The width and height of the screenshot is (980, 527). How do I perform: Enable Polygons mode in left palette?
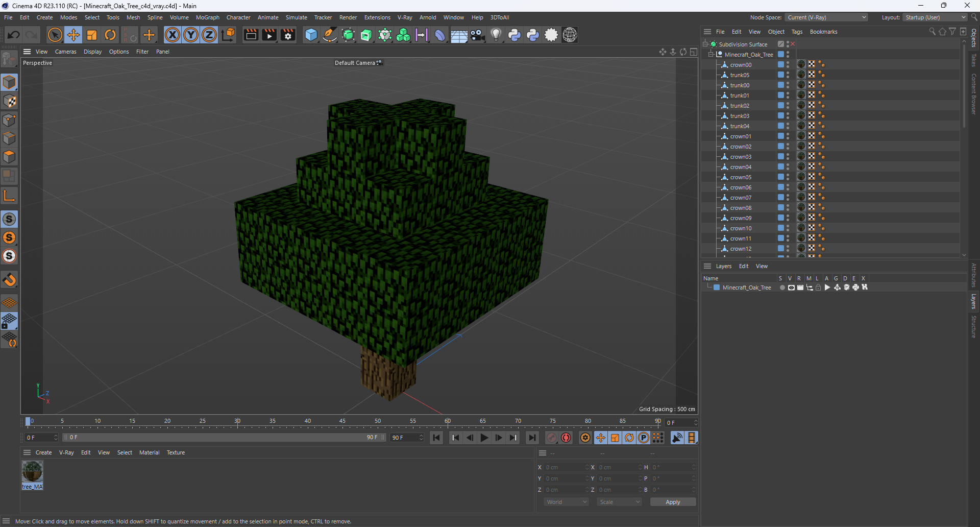9,157
